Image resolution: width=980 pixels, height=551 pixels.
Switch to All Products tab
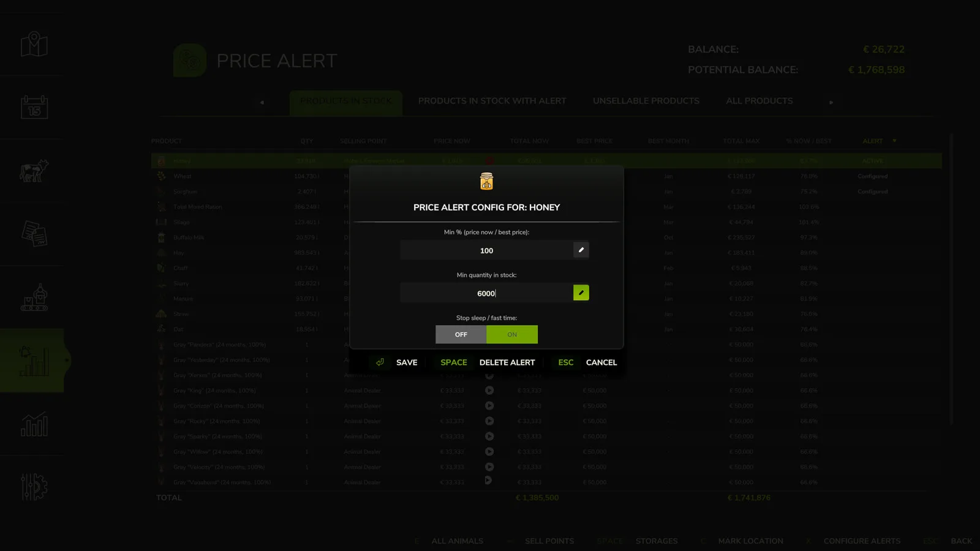pos(759,101)
